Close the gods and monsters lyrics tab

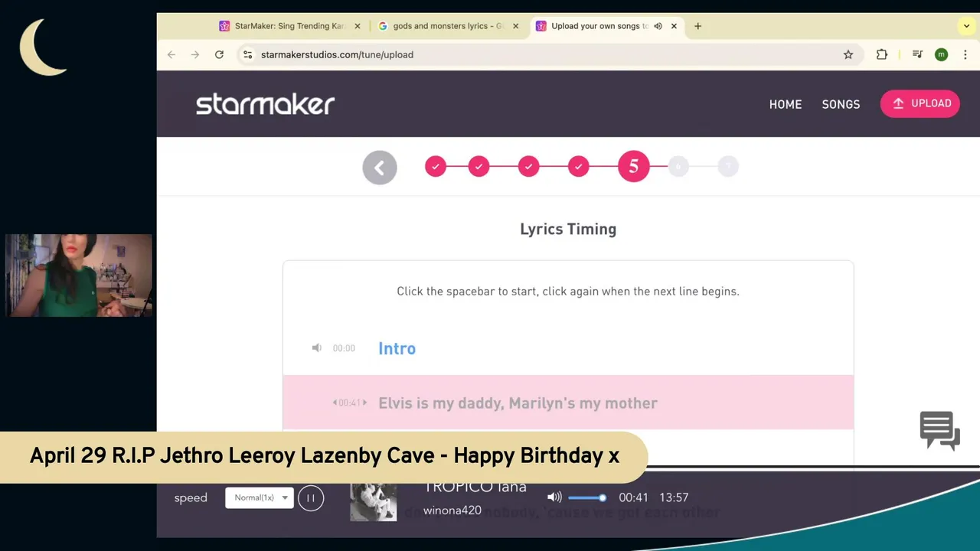point(515,26)
